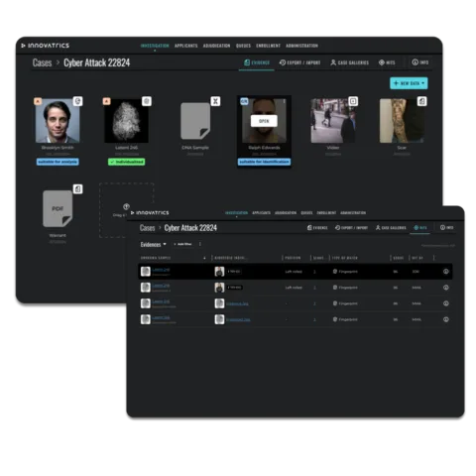Open Adjudication menu in front window
The width and height of the screenshot is (476, 476).
pyautogui.click(x=286, y=213)
